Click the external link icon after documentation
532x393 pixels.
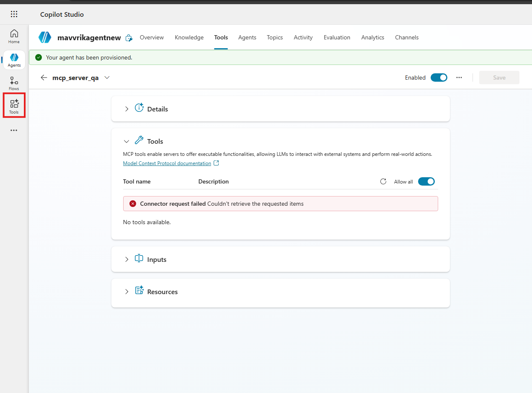pyautogui.click(x=216, y=163)
